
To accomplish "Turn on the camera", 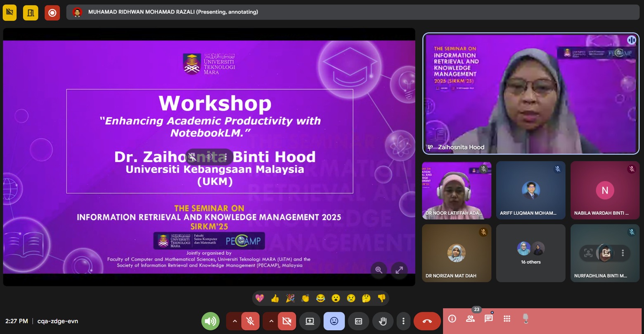I will click(287, 321).
